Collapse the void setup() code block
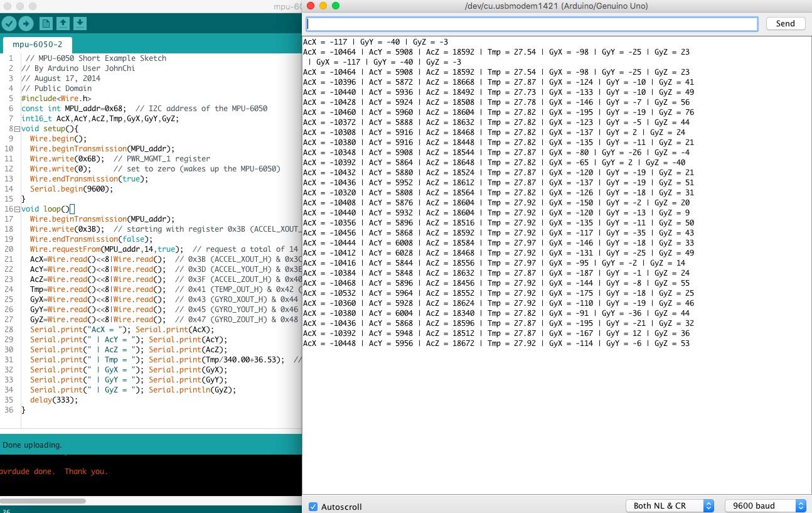This screenshot has width=812, height=513. pos(17,129)
